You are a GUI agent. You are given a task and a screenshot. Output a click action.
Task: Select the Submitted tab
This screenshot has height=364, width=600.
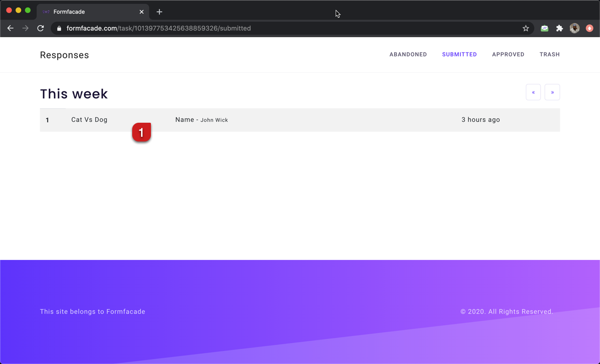click(x=459, y=54)
